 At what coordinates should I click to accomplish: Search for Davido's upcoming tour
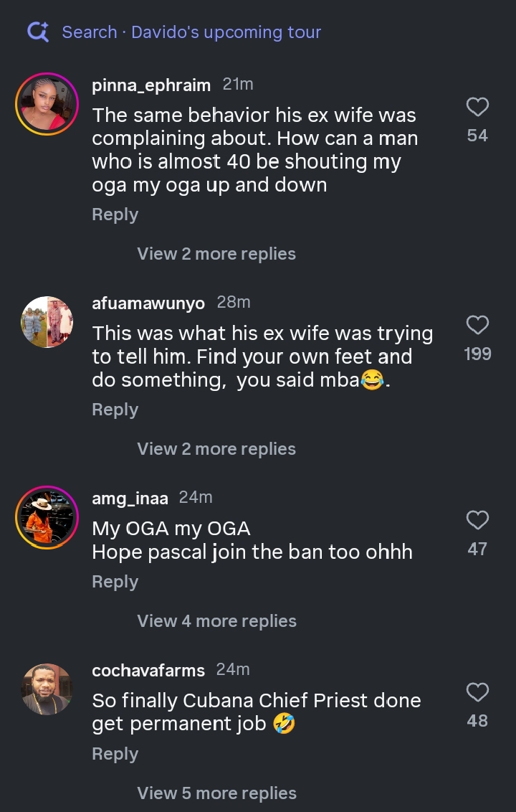[x=191, y=32]
